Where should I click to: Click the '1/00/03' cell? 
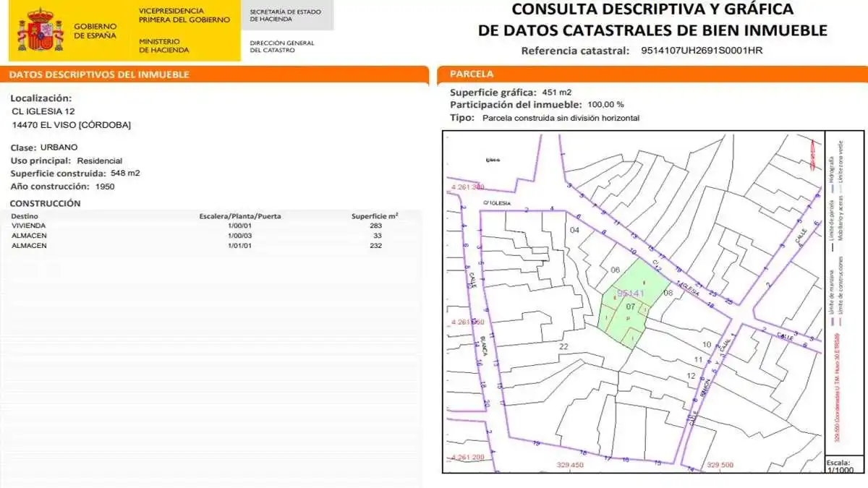[x=240, y=236]
